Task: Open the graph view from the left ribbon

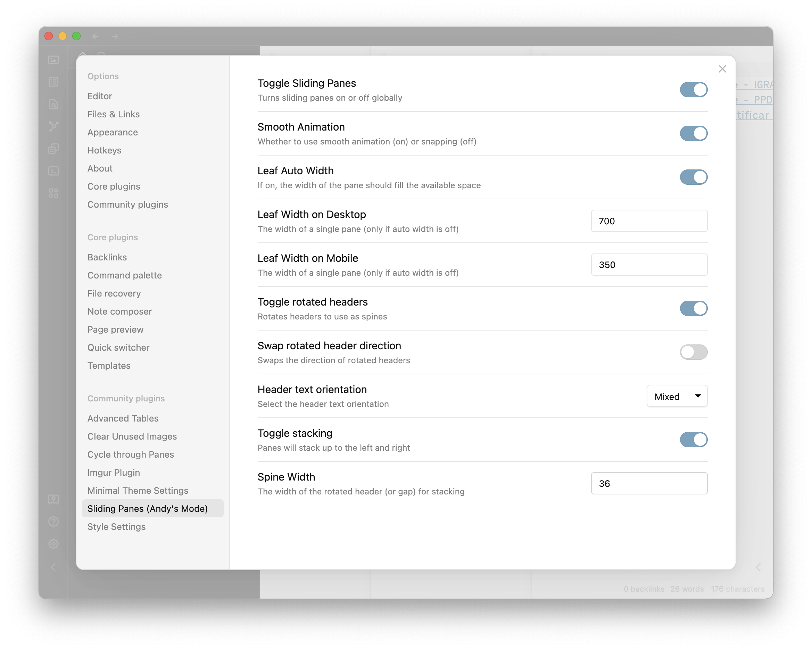Action: click(x=53, y=126)
